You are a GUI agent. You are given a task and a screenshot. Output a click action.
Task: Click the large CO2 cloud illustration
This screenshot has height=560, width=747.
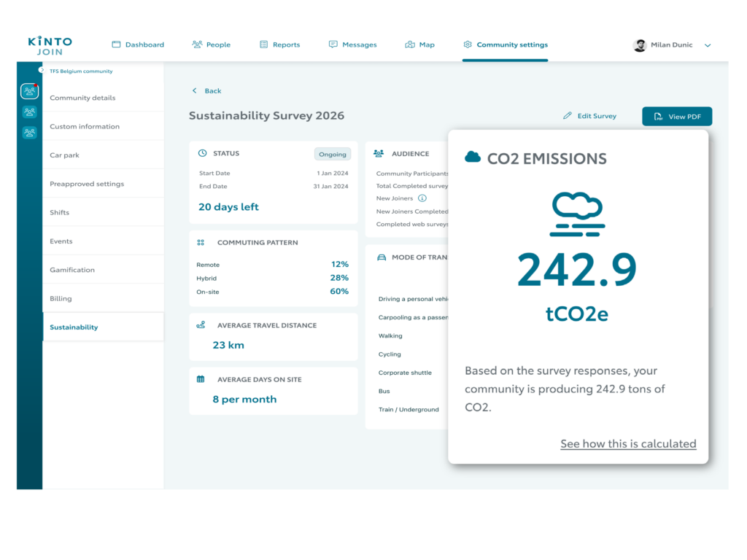(577, 214)
